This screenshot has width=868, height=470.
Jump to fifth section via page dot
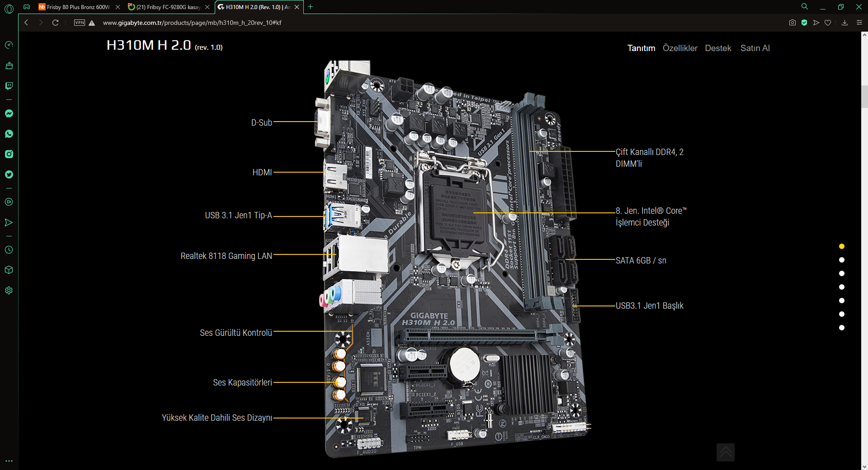[x=842, y=301]
